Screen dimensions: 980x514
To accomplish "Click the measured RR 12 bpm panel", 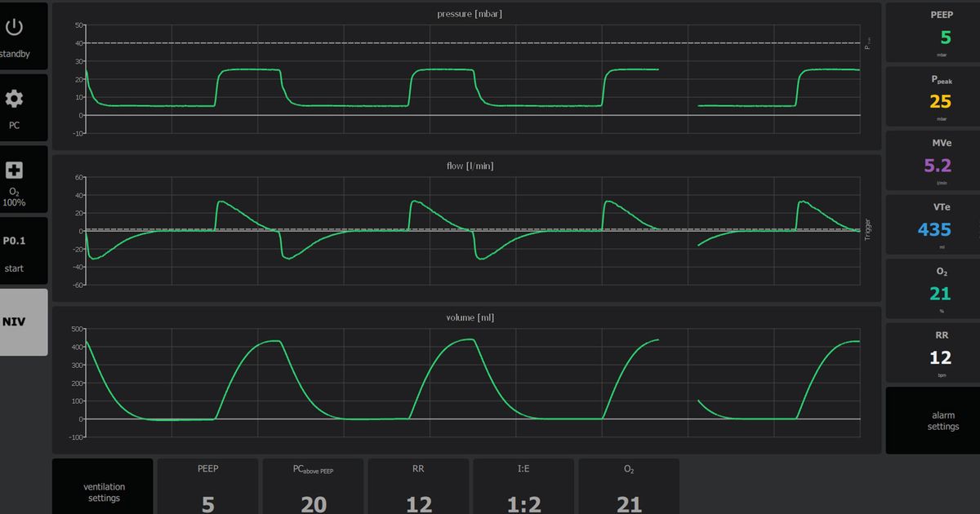I will 933,353.
